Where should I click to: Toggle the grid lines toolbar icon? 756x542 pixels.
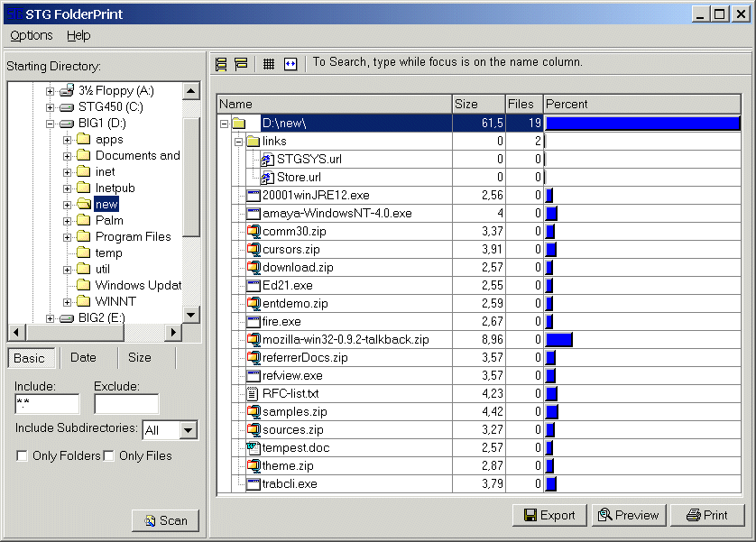[x=269, y=64]
